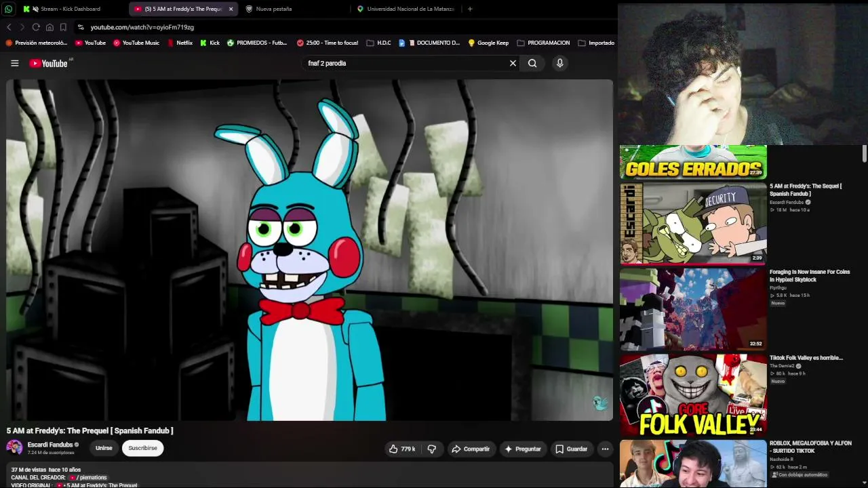Image resolution: width=868 pixels, height=488 pixels.
Task: Open the Folk Valley video thumbnail
Action: (x=693, y=394)
